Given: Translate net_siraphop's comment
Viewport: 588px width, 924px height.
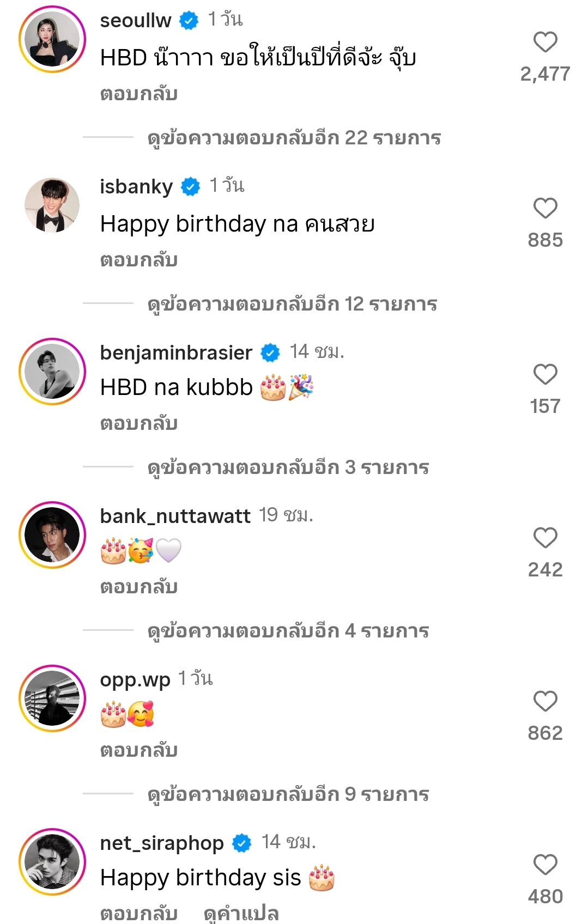Looking at the screenshot, I should 241,913.
